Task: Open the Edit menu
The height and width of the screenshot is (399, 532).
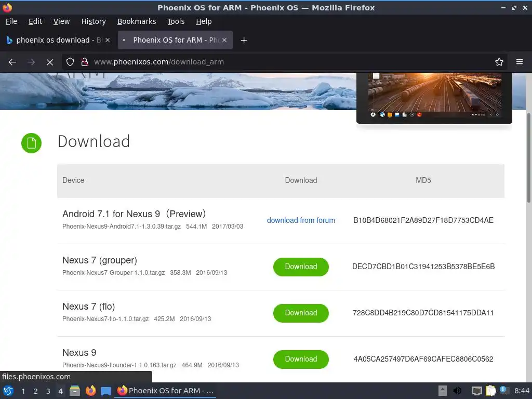Action: pyautogui.click(x=35, y=21)
